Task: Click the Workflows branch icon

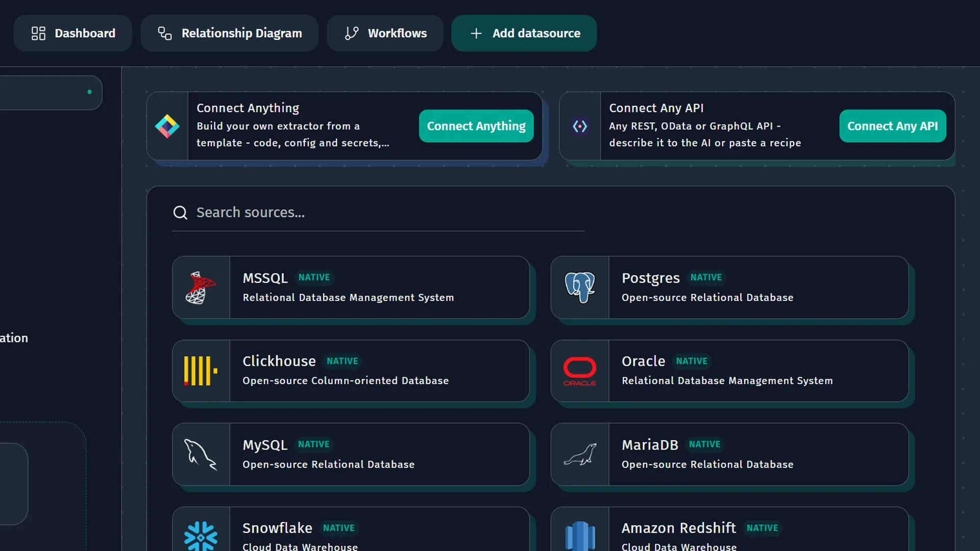Action: (352, 33)
